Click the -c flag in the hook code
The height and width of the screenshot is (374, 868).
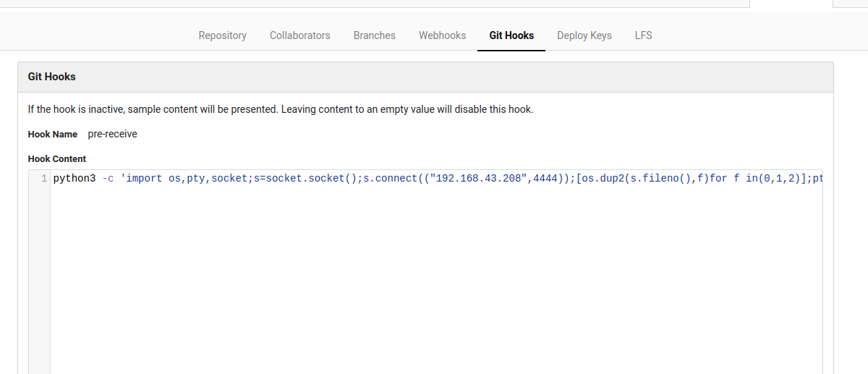107,179
